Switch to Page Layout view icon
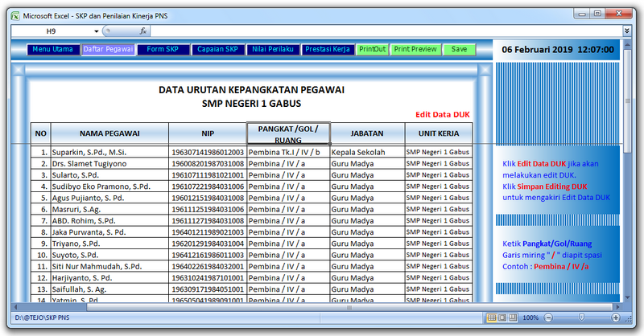The width and height of the screenshot is (644, 336). click(502, 318)
